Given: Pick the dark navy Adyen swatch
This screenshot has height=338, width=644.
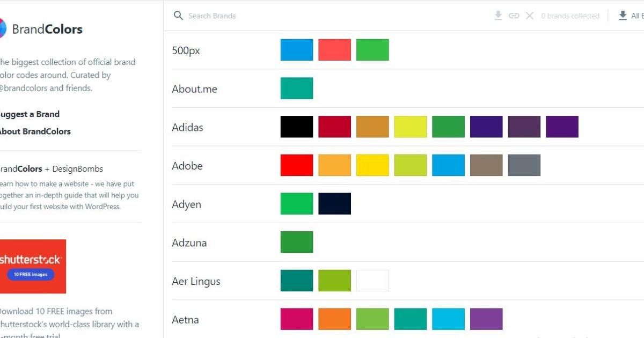Looking at the screenshot, I should (x=334, y=204).
